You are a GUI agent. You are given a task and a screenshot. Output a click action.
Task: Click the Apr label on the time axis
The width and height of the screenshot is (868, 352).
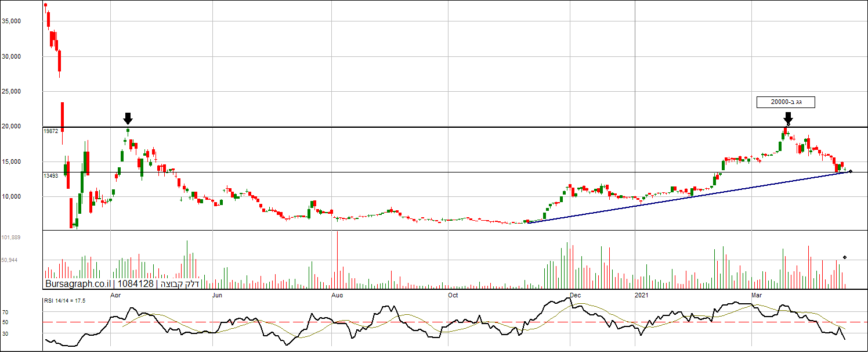pos(115,295)
